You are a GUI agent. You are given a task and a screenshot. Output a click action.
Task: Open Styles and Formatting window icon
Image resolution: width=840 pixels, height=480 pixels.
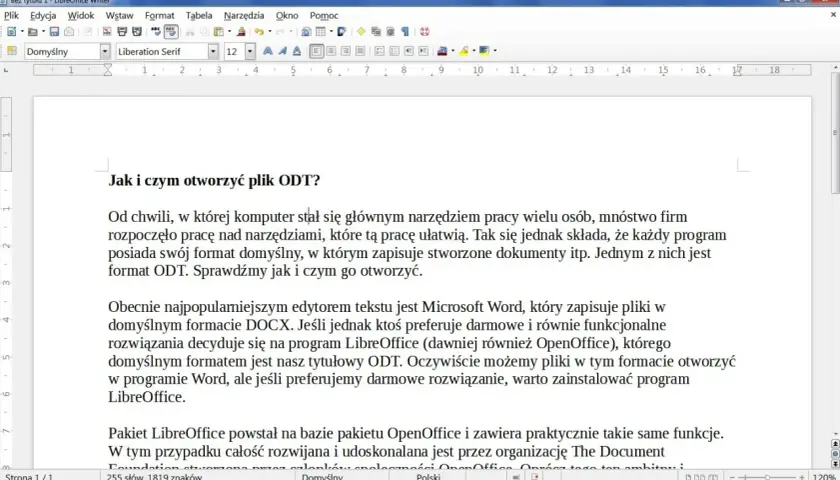point(11,51)
